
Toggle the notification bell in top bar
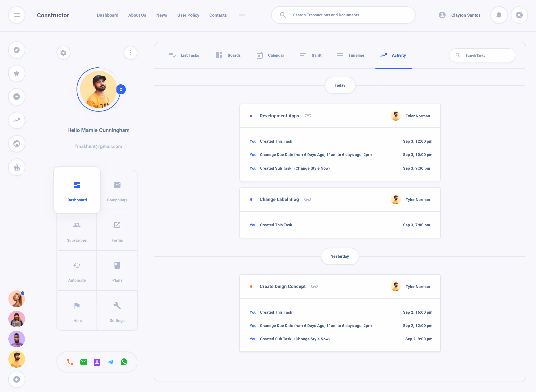(x=499, y=15)
